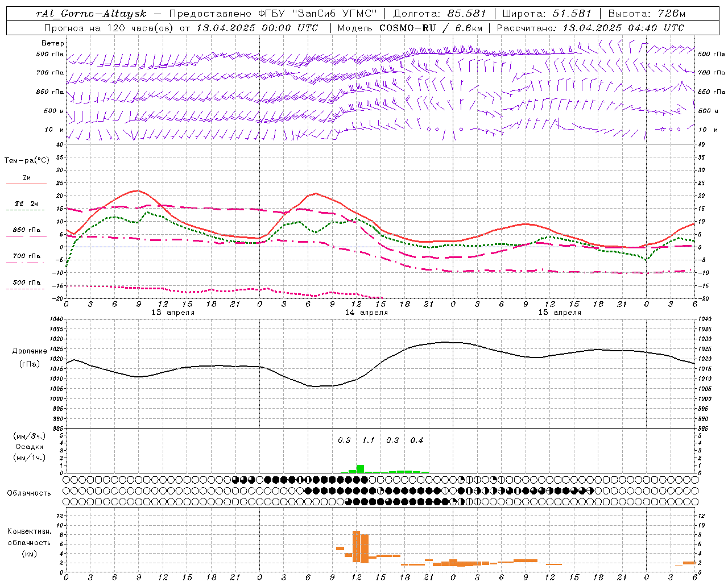The height and width of the screenshot is (582, 728).
Task: Click the 15 апреля date label
Action: pyautogui.click(x=560, y=313)
